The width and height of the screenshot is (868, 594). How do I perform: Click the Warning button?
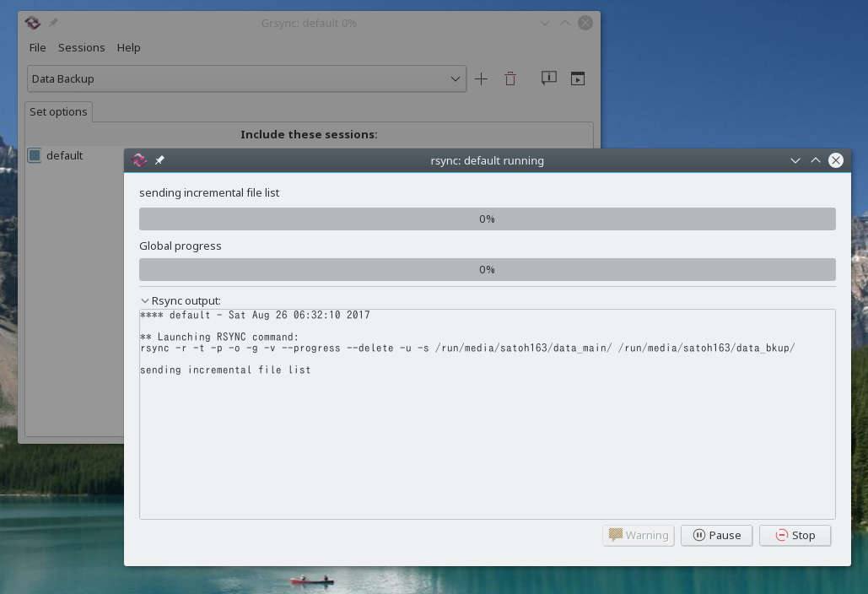tap(639, 535)
